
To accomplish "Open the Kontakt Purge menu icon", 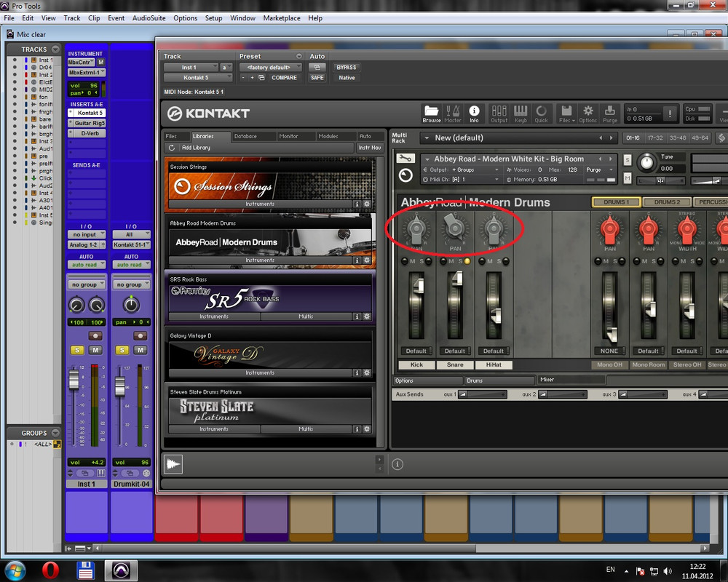I will click(x=610, y=113).
